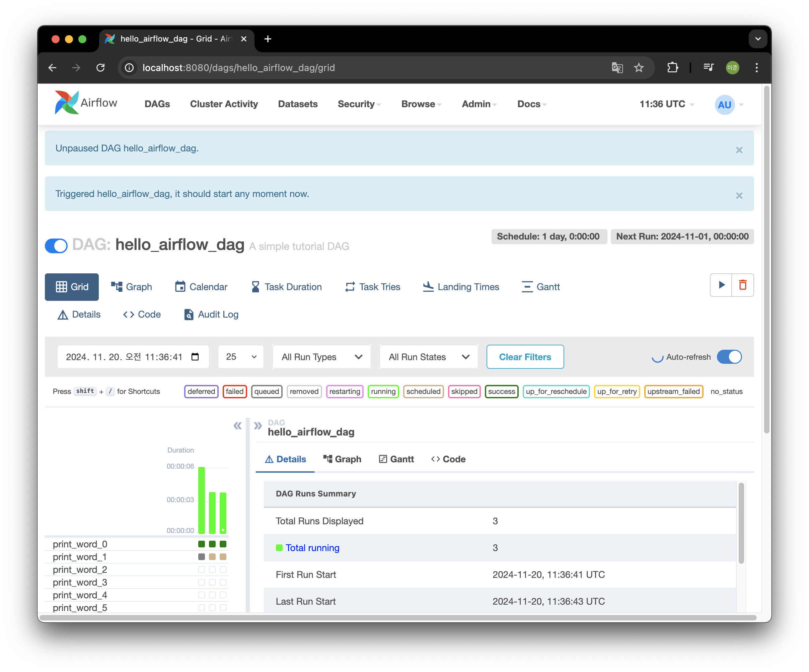Open the calendar picker icon in date field

[x=195, y=357]
